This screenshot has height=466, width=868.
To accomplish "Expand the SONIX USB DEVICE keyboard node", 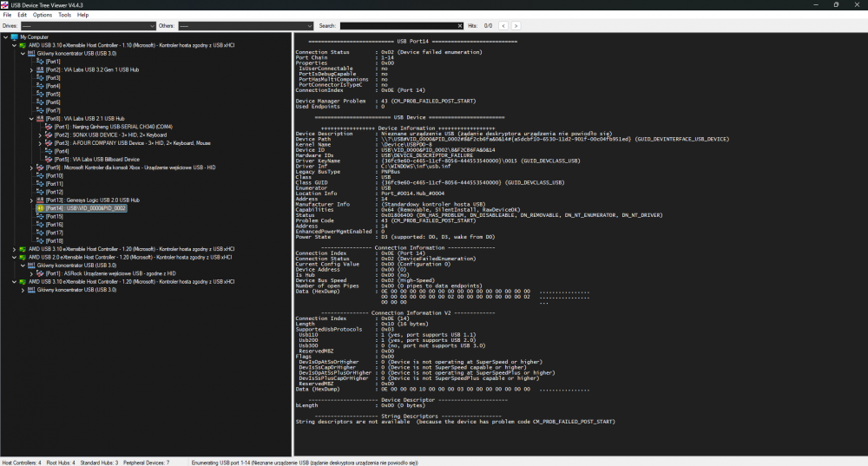I will coord(40,135).
